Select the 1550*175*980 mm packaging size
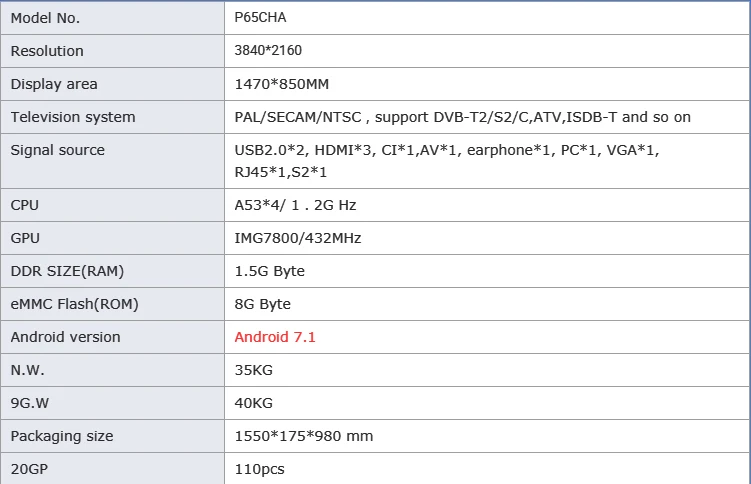 click(304, 436)
